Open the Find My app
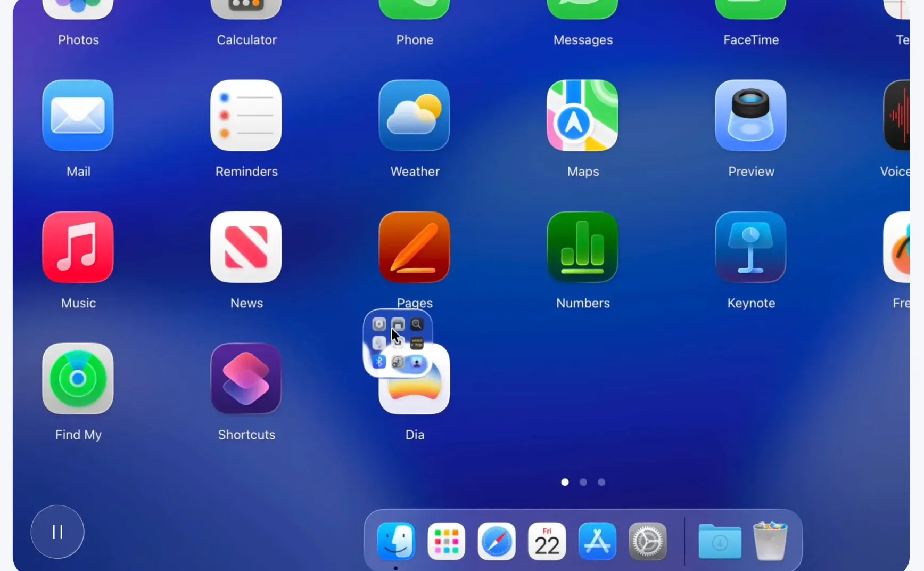This screenshot has height=571, width=924. pyautogui.click(x=78, y=378)
